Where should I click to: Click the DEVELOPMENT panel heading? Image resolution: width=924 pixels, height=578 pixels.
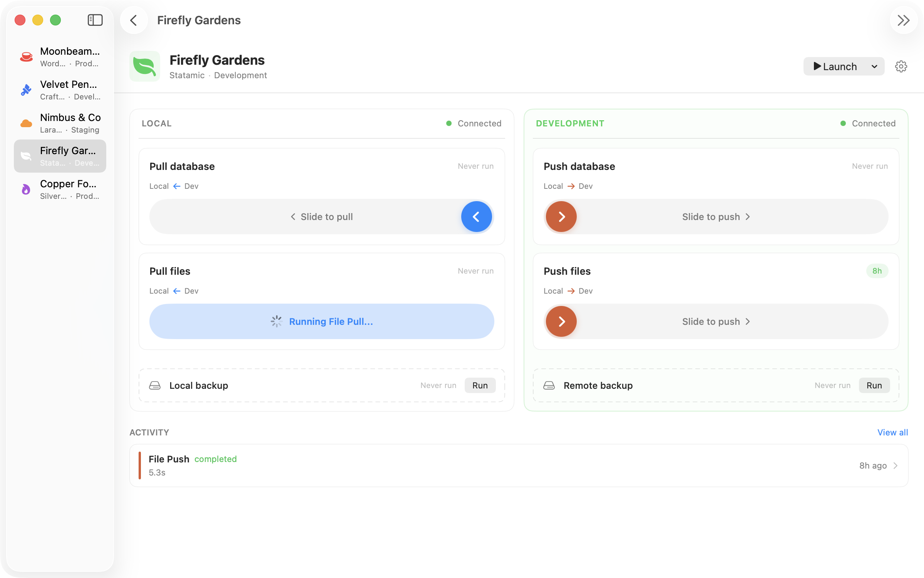(x=570, y=123)
